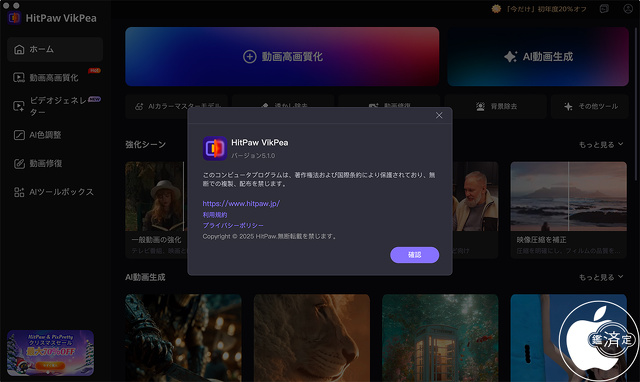Click the クリスマスセール 70%OFF banner

(x=51, y=353)
